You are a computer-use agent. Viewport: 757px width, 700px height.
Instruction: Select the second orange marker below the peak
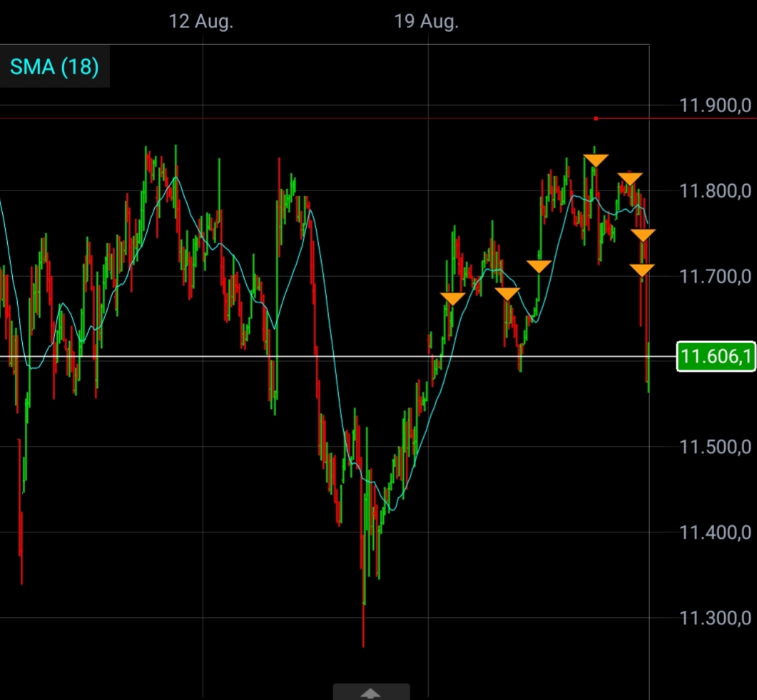[x=629, y=176]
